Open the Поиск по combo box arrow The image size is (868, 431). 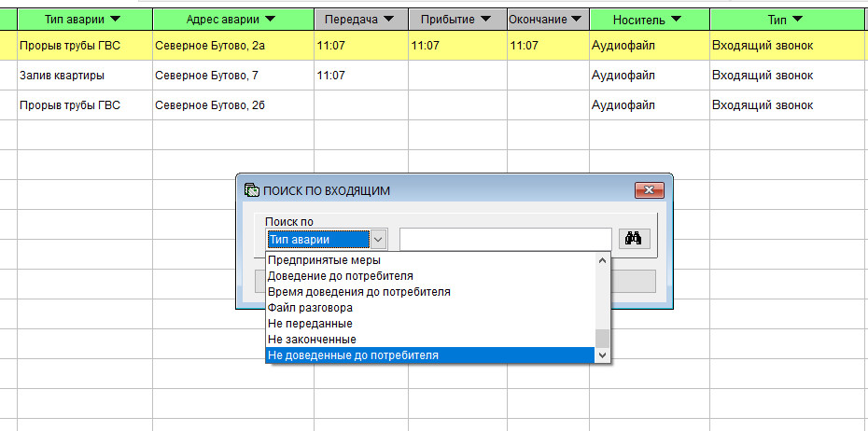378,240
